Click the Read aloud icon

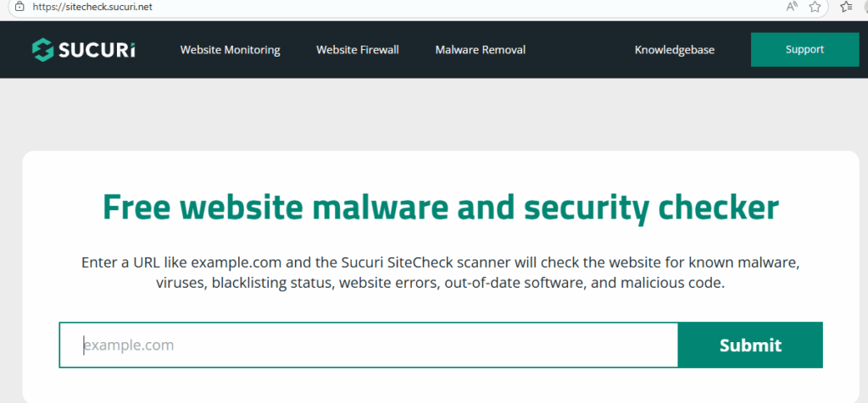(x=793, y=7)
